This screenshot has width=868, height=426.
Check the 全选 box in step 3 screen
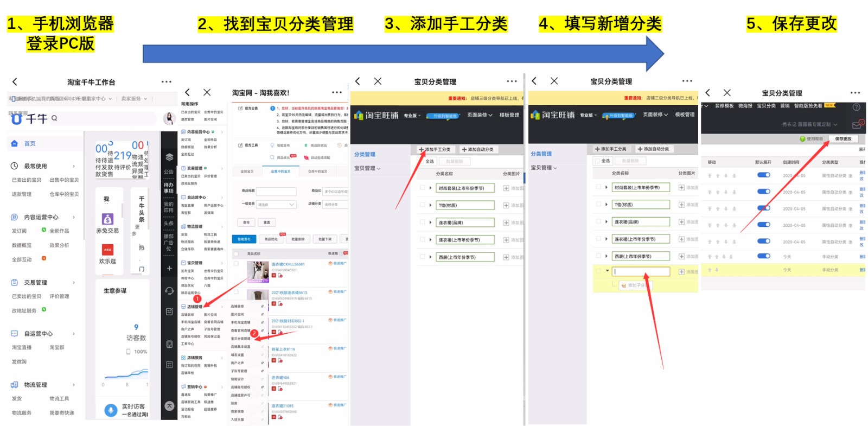pyautogui.click(x=420, y=161)
